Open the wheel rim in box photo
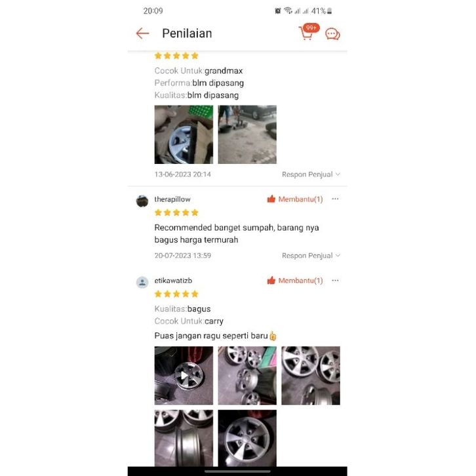Screen dimensions: 476x476 click(184, 134)
